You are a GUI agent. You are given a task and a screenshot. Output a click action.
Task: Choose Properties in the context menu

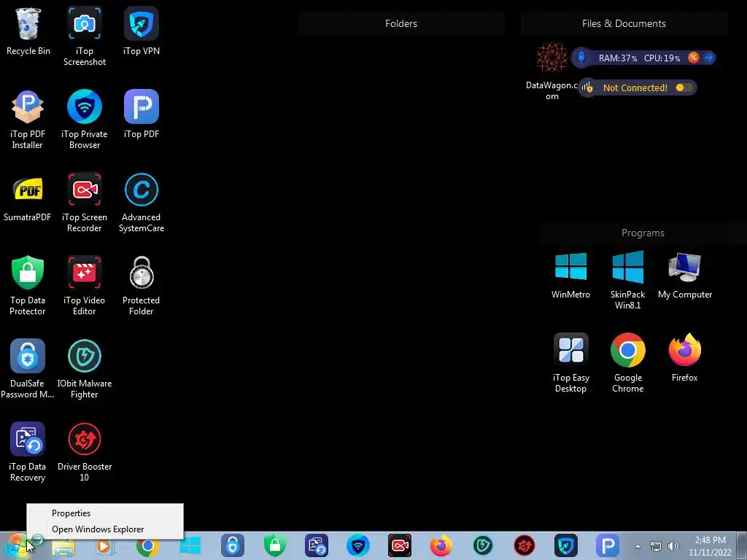[71, 513]
